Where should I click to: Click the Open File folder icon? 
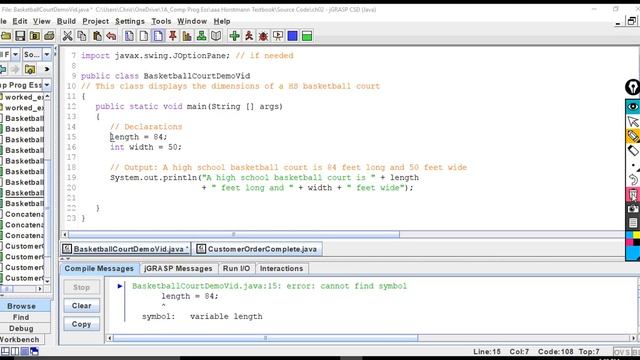pyautogui.click(x=6, y=36)
